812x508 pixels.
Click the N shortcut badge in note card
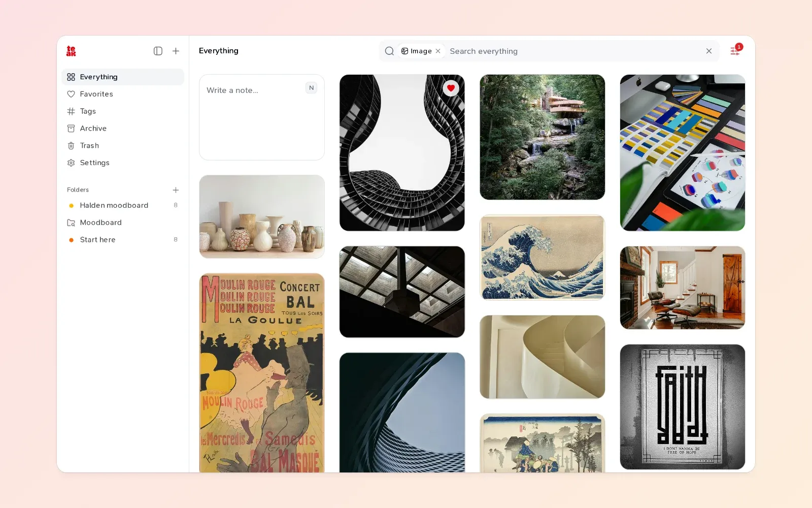(x=312, y=88)
